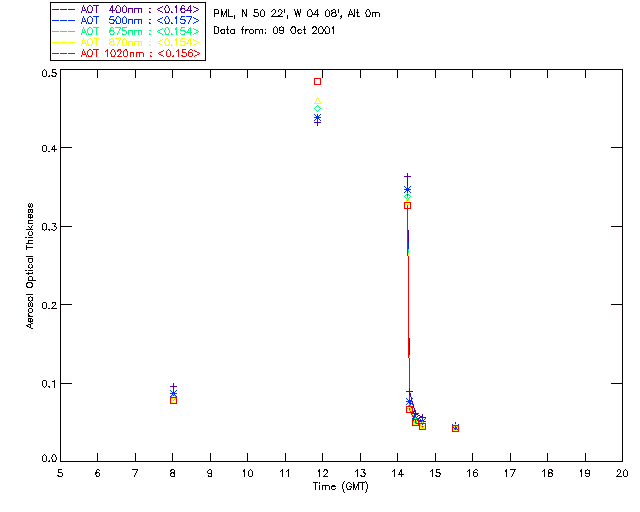The height and width of the screenshot is (512, 640).
Task: Click the AOT 500nm legend entry
Action: 126,20
